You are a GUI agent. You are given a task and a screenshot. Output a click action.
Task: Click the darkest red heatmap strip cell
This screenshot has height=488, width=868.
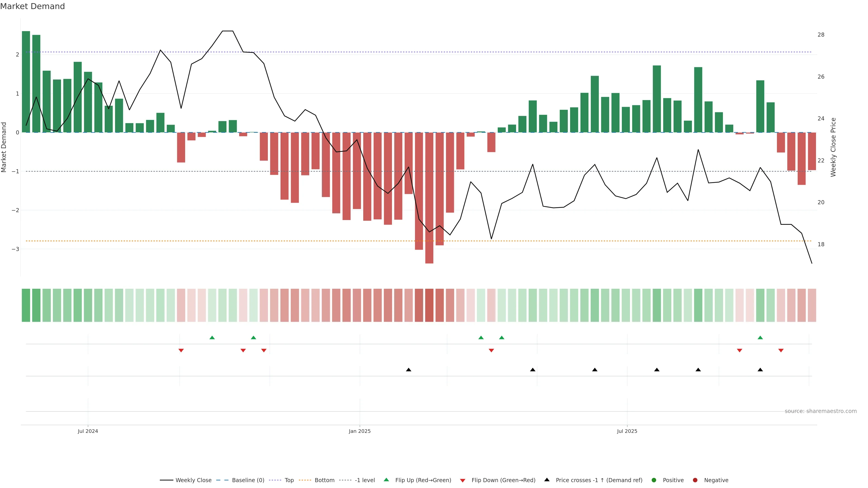click(x=429, y=305)
